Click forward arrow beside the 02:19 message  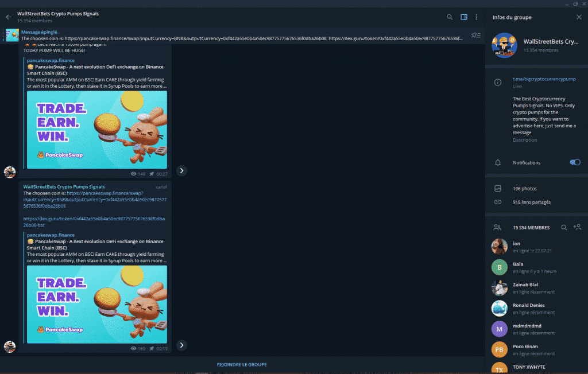point(181,345)
